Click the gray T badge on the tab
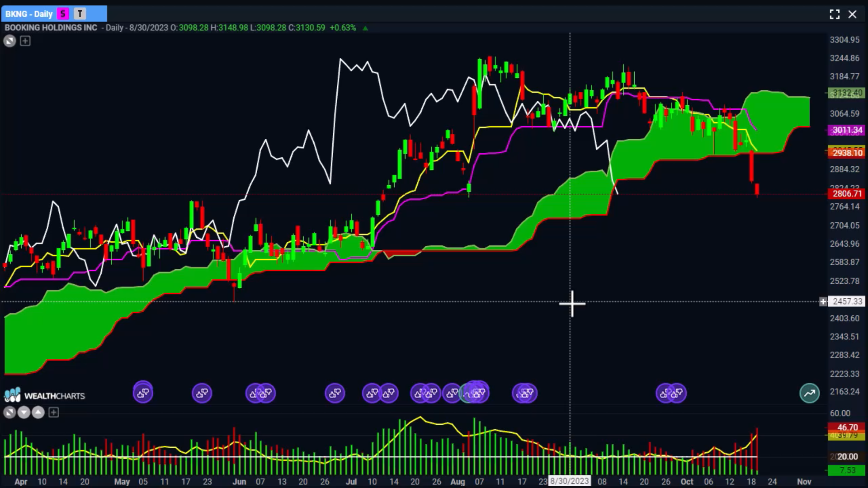Screen dimensions: 868x488 click(x=80, y=14)
